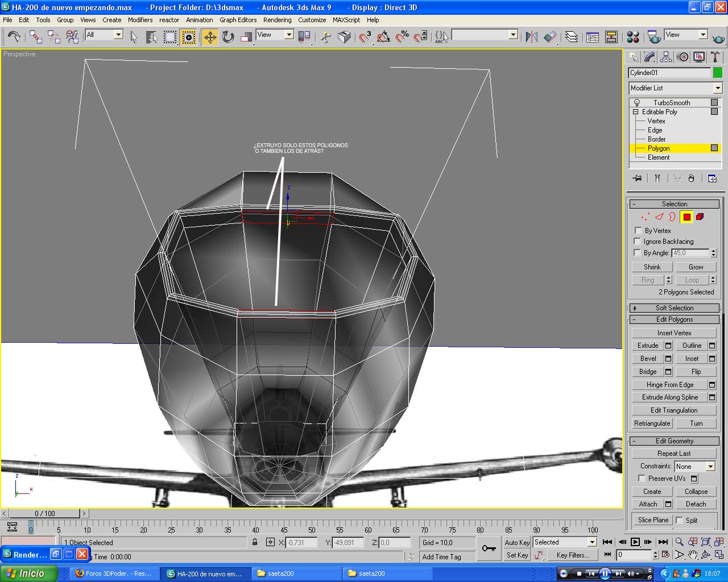Toggle TurboSmooth modifier light bulb

tap(637, 103)
